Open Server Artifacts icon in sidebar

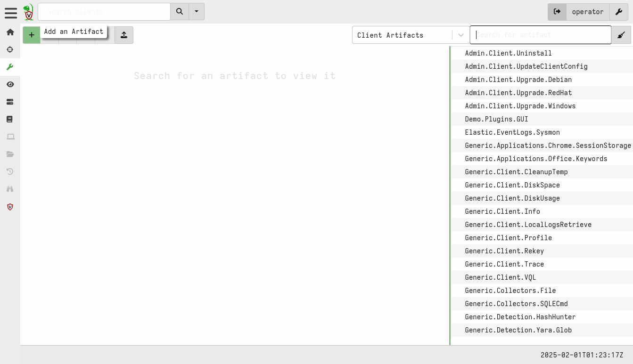pyautogui.click(x=10, y=102)
